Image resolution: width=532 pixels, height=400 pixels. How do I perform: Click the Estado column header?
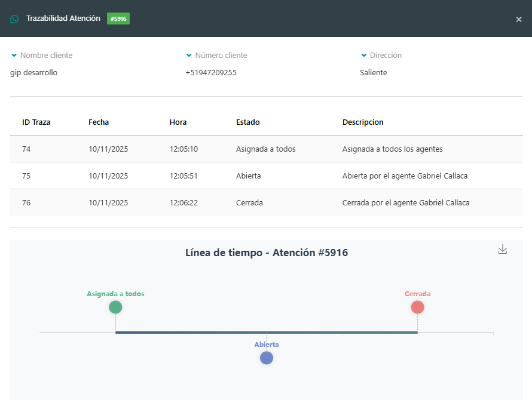[248, 122]
